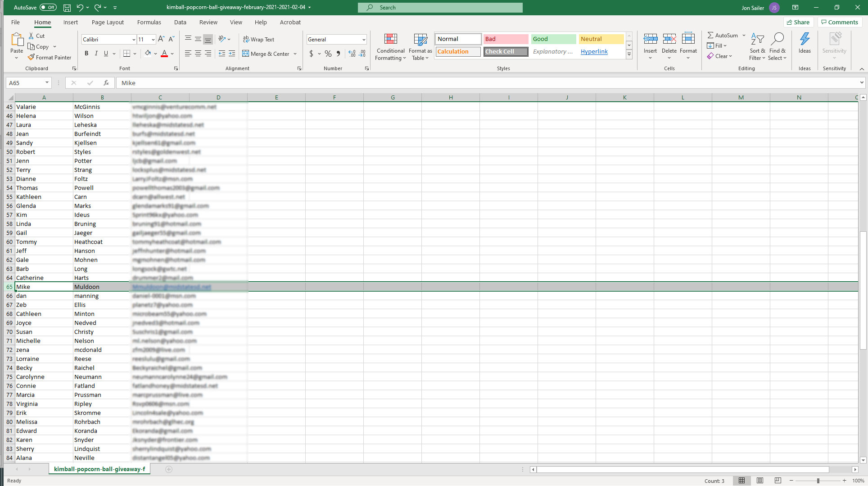Click the Share button
868x486 pixels.
pyautogui.click(x=798, y=22)
